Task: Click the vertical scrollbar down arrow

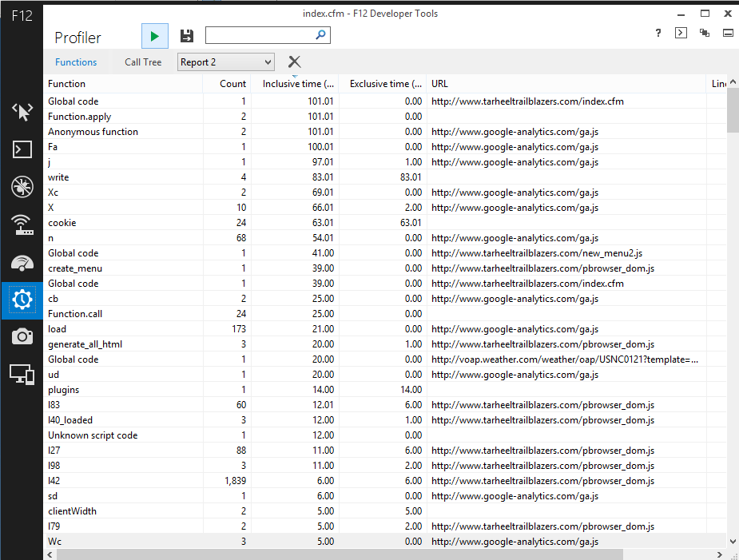Action: coord(733,542)
